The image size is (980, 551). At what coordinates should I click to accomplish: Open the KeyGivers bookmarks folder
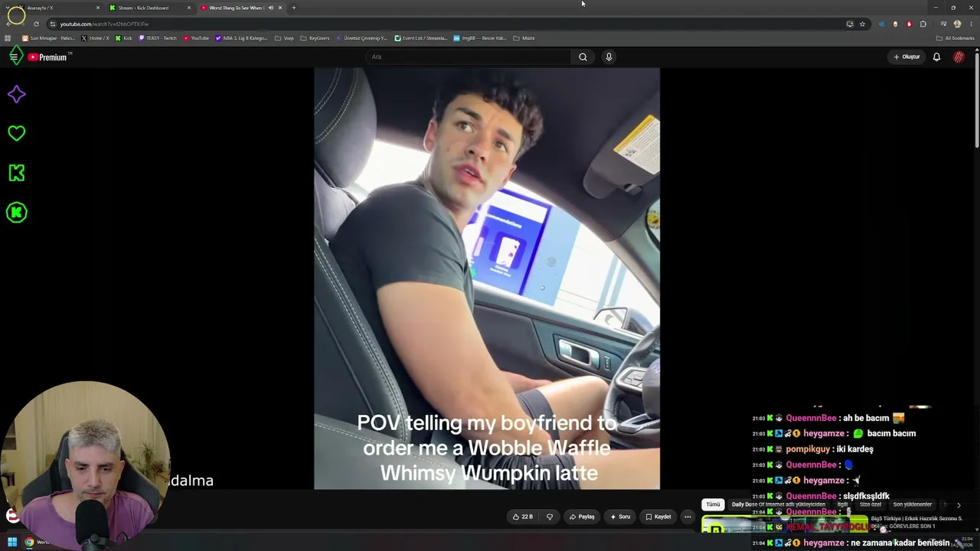[315, 38]
